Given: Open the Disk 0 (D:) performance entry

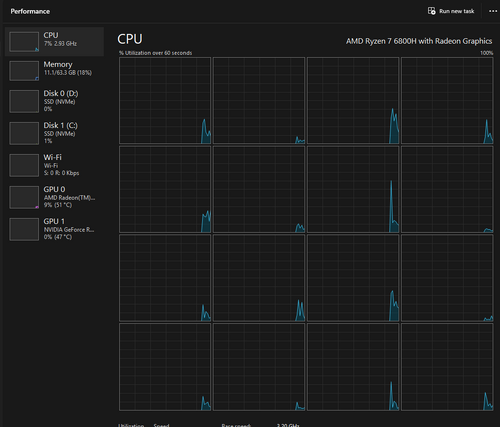Looking at the screenshot, I should 54,101.
